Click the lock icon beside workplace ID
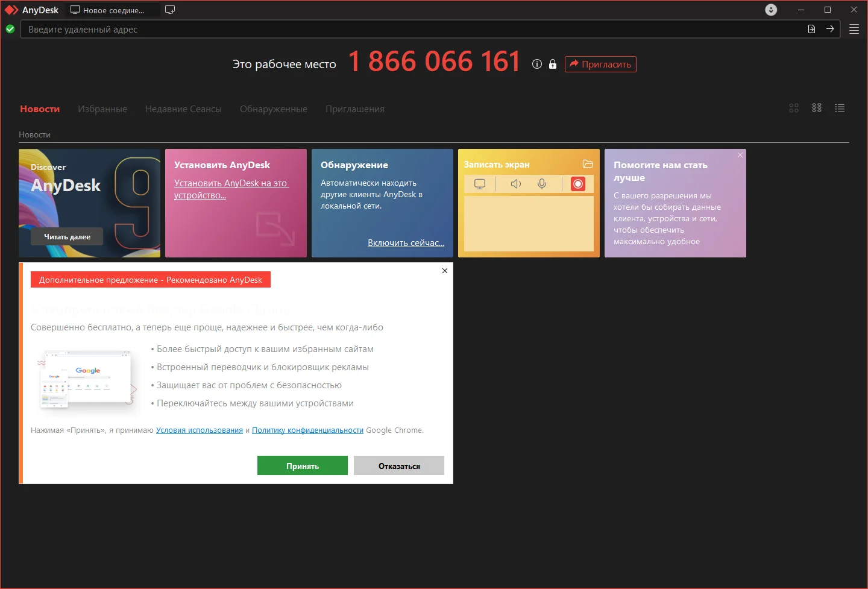Viewport: 868px width, 589px height. click(x=552, y=64)
